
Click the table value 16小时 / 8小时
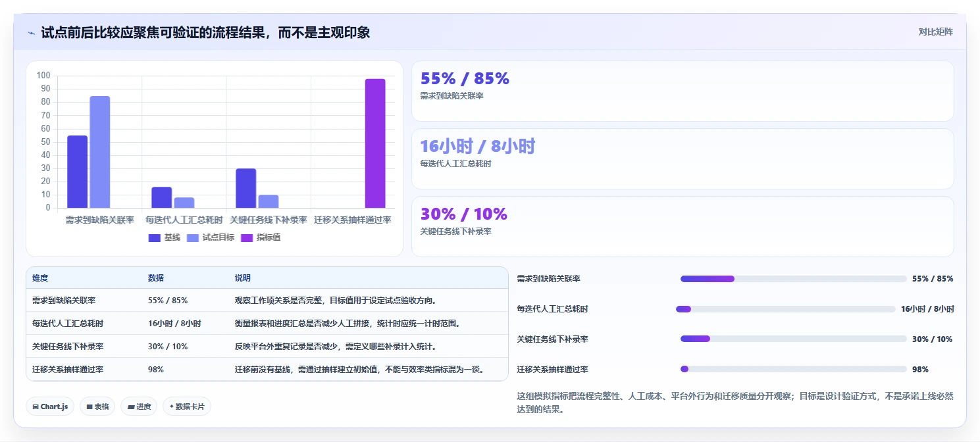(x=174, y=324)
